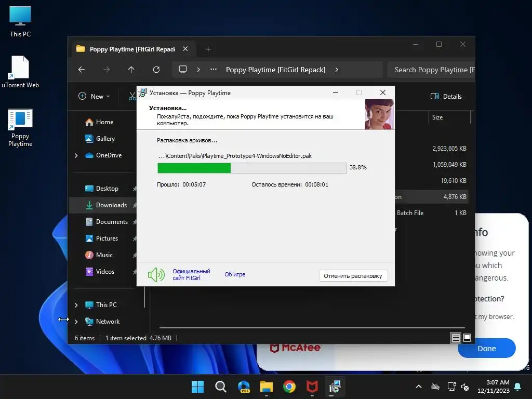The image size is (532, 399).
Task: Open Downloads quick access folder
Action: point(106,205)
